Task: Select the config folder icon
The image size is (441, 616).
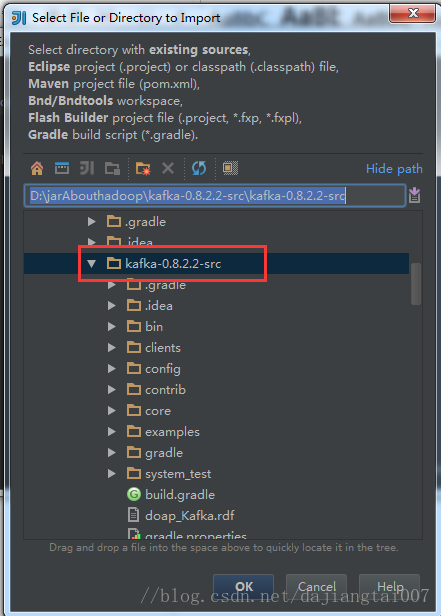Action: tap(134, 368)
